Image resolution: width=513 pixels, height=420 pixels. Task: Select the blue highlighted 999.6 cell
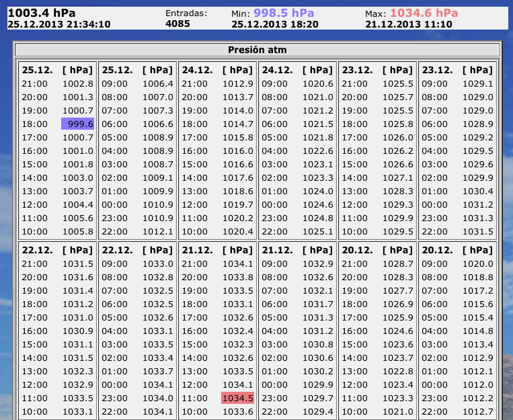point(77,124)
